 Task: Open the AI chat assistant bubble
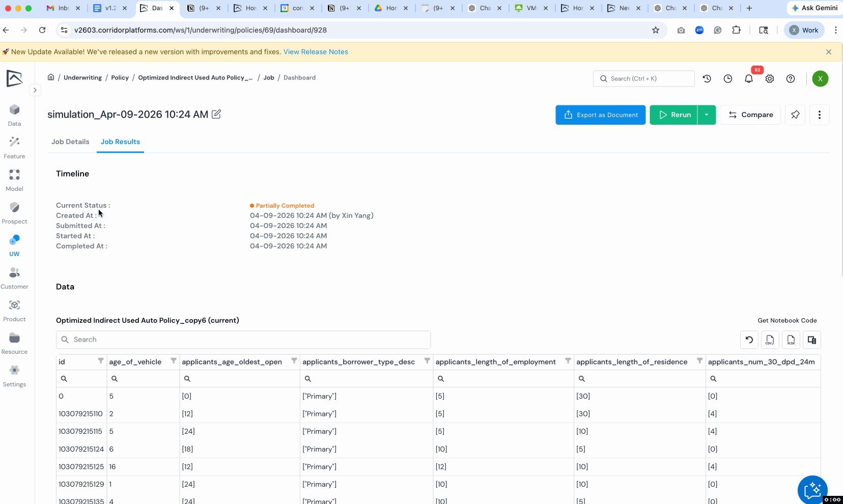point(812,490)
